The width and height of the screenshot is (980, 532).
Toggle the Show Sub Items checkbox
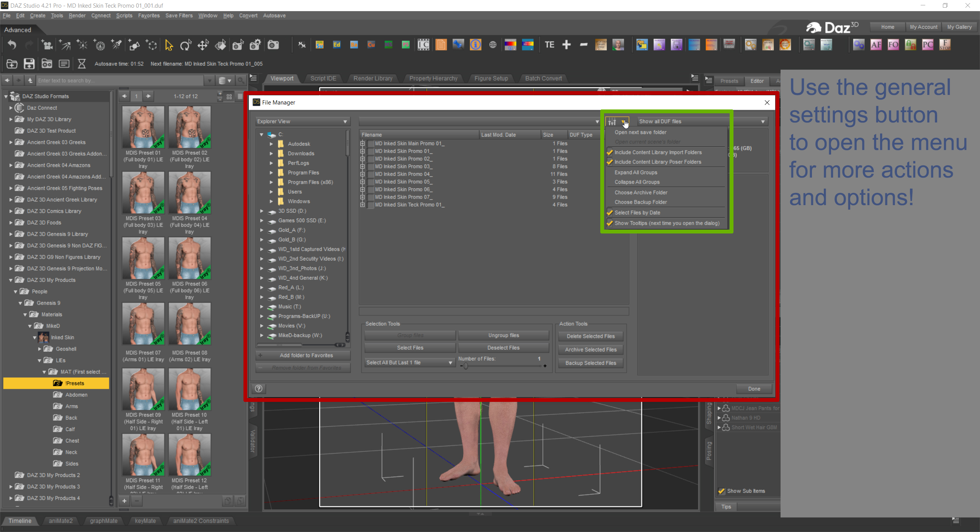pyautogui.click(x=722, y=491)
